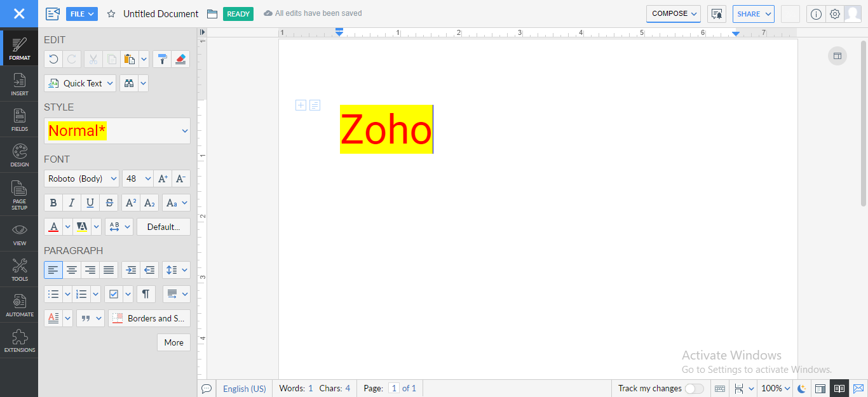Pick the yellow text highlight color swatch
868x397 pixels.
tap(83, 226)
